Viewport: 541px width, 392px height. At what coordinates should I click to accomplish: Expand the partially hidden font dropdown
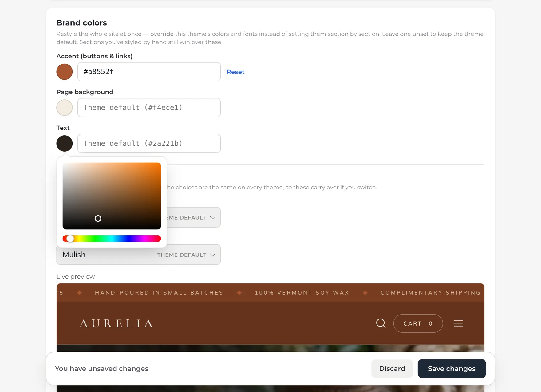tap(194, 217)
